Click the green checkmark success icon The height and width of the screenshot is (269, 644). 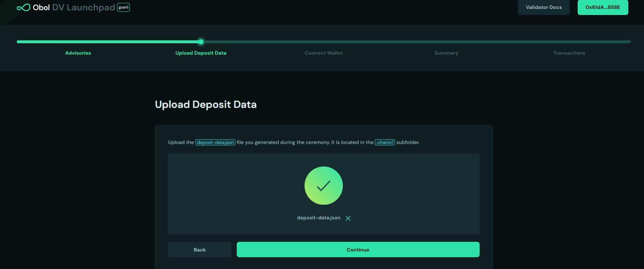click(x=323, y=186)
